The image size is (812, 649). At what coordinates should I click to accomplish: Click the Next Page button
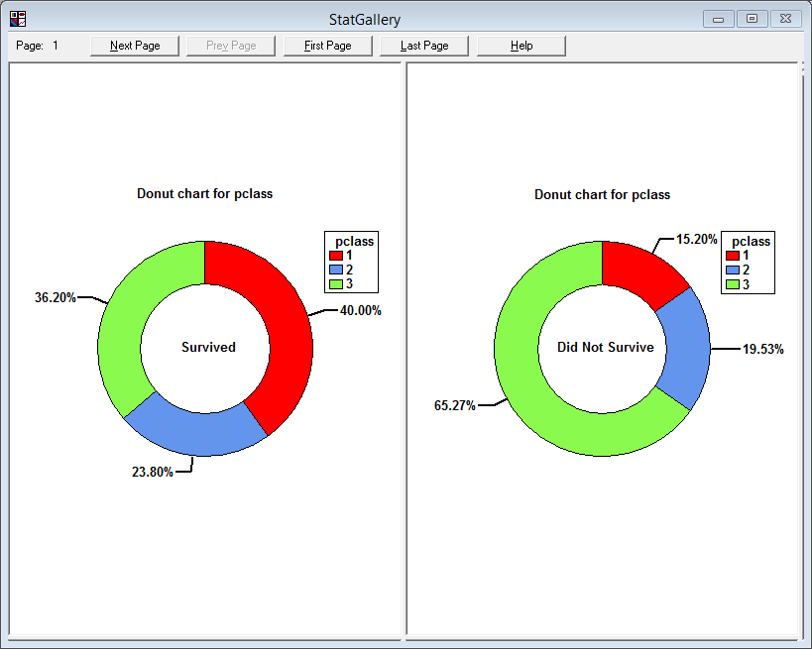(134, 45)
